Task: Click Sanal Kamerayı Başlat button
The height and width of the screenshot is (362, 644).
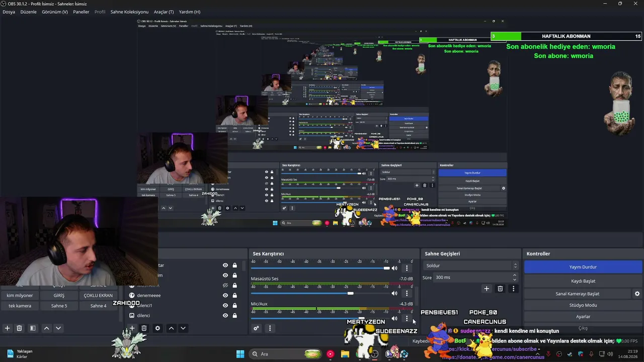Action: click(x=578, y=294)
